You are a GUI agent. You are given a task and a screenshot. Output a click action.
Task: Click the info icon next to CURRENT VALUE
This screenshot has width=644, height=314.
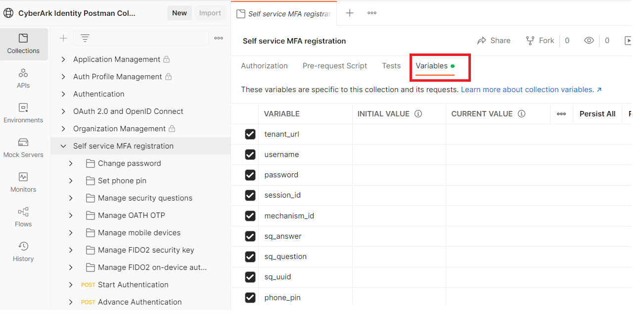pos(521,114)
